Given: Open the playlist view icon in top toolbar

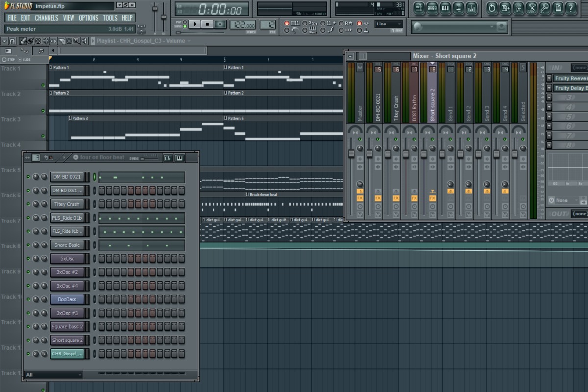Looking at the screenshot, I should click(418, 8).
